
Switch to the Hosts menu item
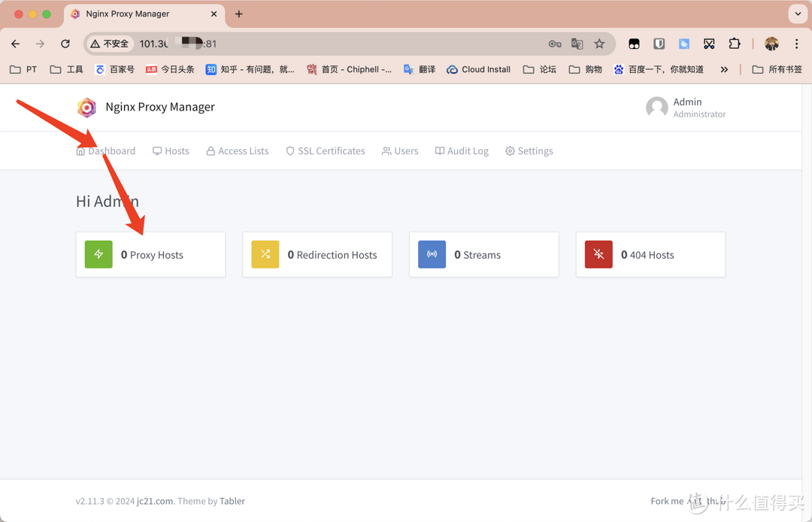[x=171, y=150]
